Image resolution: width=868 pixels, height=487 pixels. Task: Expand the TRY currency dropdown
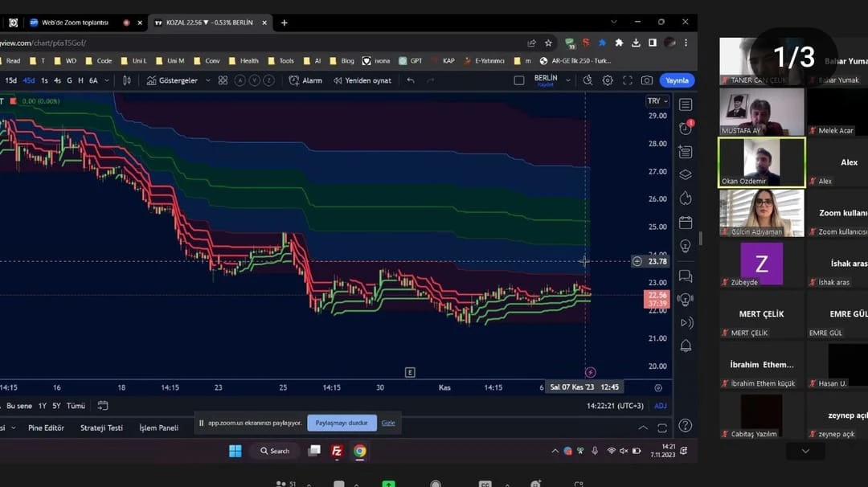tap(657, 101)
